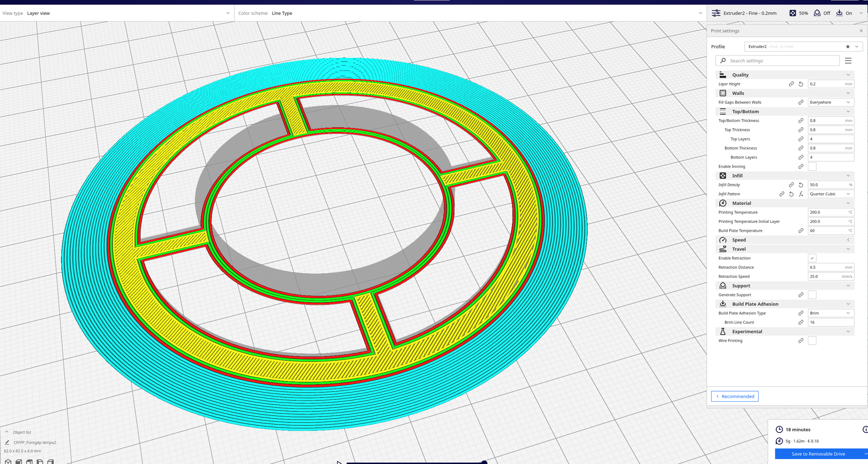Click the Walls category icon
The width and height of the screenshot is (868, 464).
[723, 93]
